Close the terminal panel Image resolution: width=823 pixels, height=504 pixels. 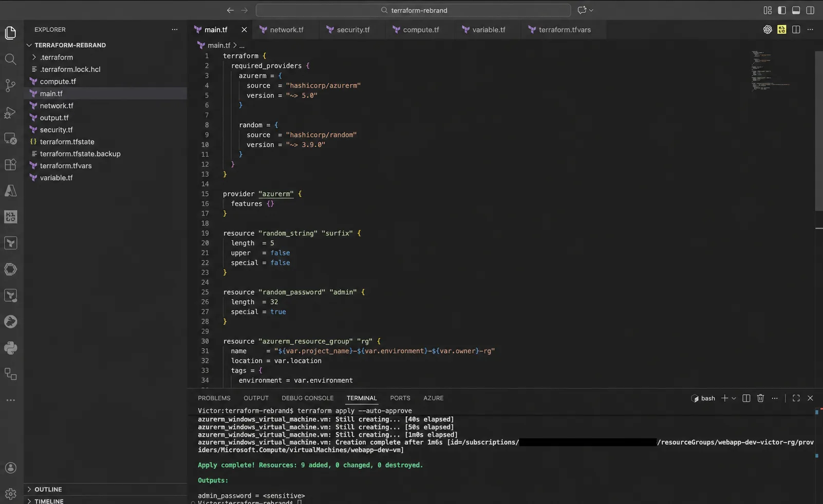[x=810, y=398]
